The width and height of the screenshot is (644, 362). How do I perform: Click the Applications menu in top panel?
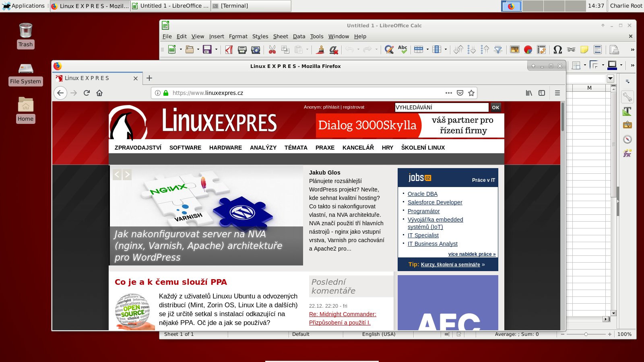(24, 6)
